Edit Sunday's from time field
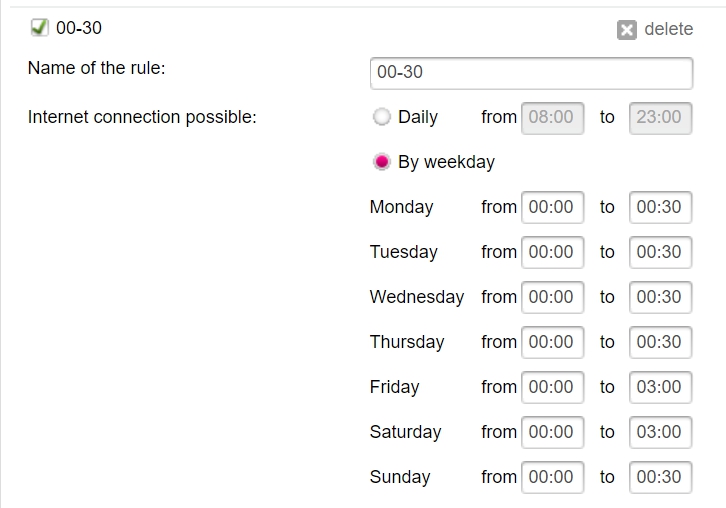Viewport: 726px width, 508px height. (552, 477)
